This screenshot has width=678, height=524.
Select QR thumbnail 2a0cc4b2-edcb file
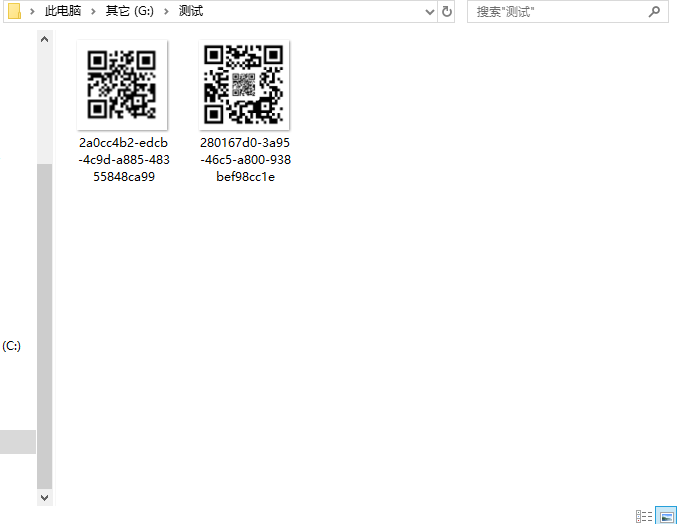pos(122,85)
